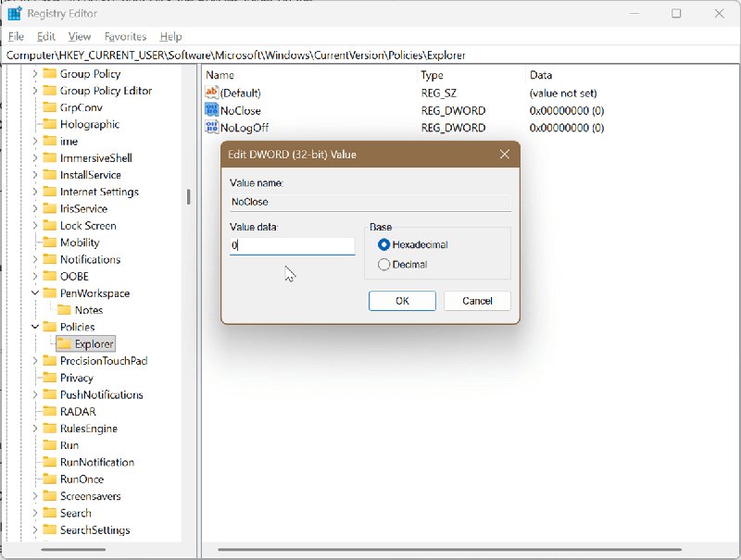
Task: Click the Policies folder icon
Action: coord(50,328)
